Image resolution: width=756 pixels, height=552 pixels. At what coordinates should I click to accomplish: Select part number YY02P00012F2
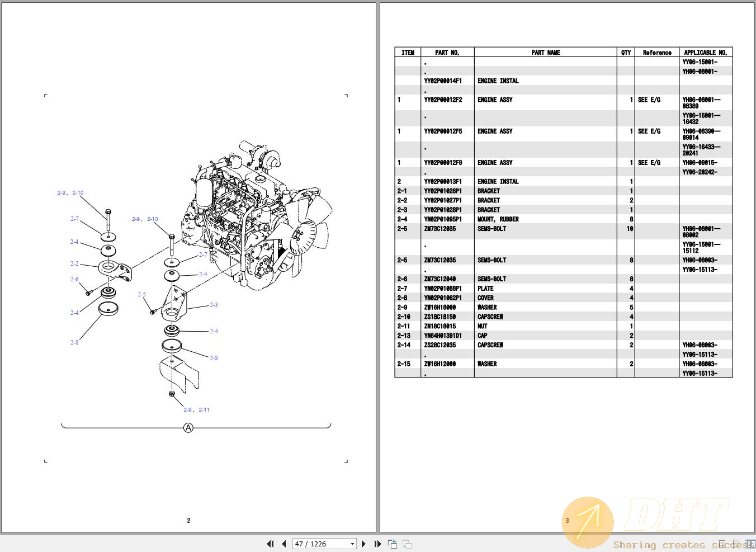pos(443,100)
